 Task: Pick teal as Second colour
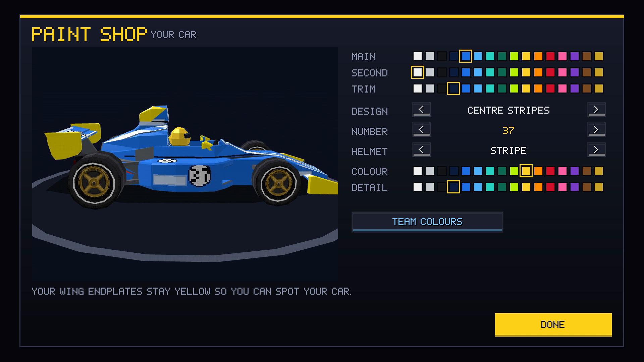pos(490,72)
